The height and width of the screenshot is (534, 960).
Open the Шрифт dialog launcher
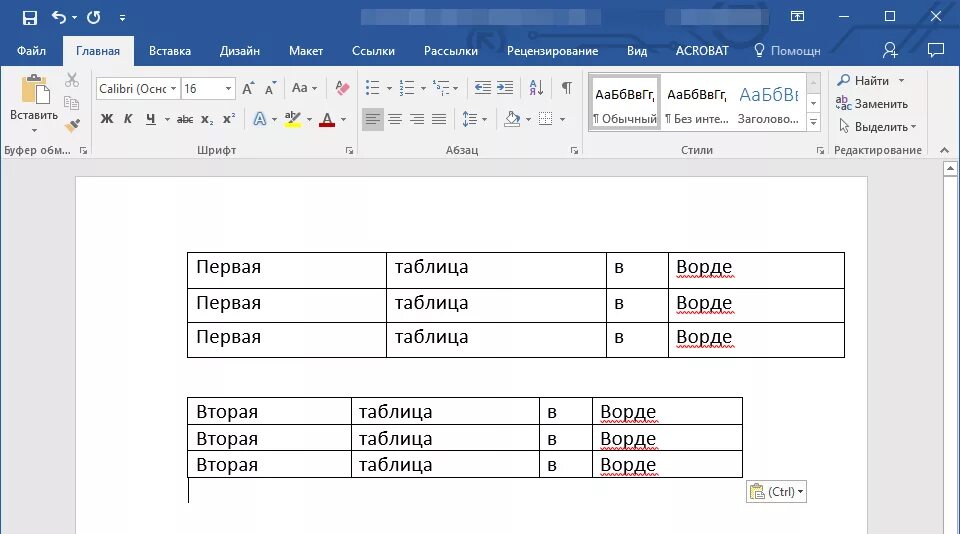tap(349, 150)
